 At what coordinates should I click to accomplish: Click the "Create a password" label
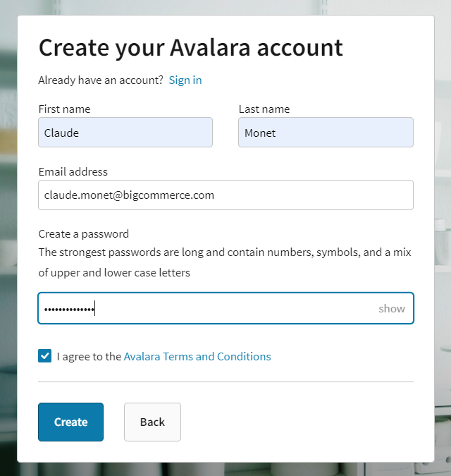pyautogui.click(x=84, y=234)
